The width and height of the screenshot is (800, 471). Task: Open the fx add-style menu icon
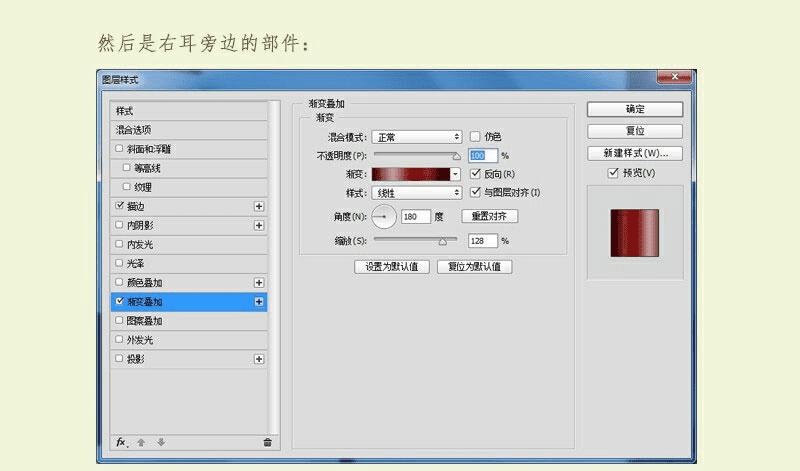[121, 442]
